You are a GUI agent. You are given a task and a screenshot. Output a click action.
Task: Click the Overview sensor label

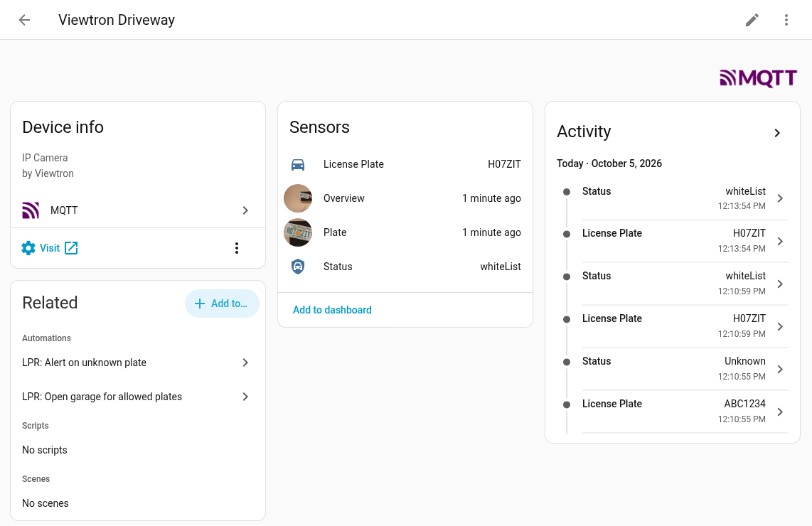[x=344, y=198]
